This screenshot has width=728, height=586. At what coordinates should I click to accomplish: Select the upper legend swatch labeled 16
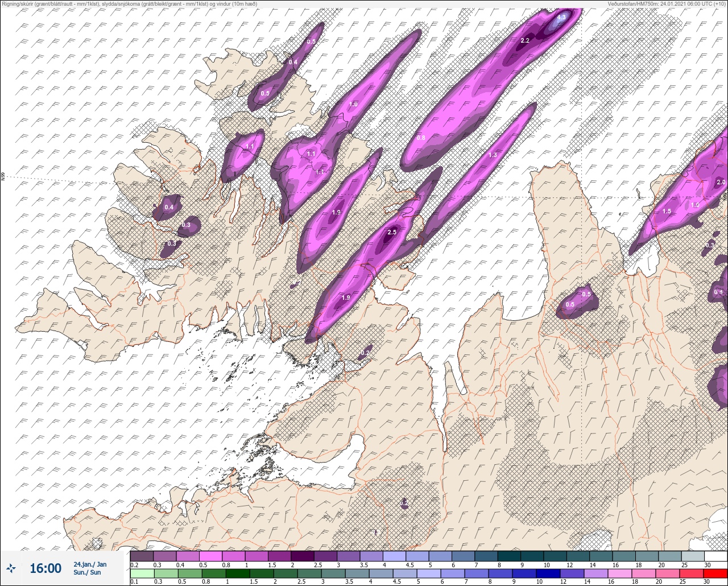coord(624,556)
